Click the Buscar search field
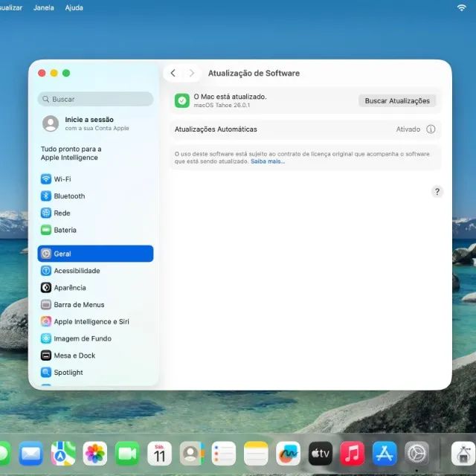 (x=95, y=99)
